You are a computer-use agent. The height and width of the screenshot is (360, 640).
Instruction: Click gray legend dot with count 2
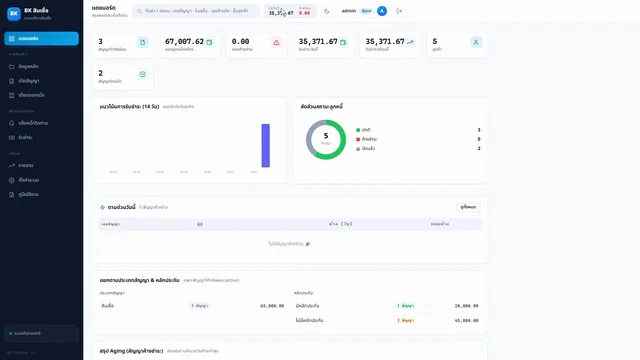358,149
